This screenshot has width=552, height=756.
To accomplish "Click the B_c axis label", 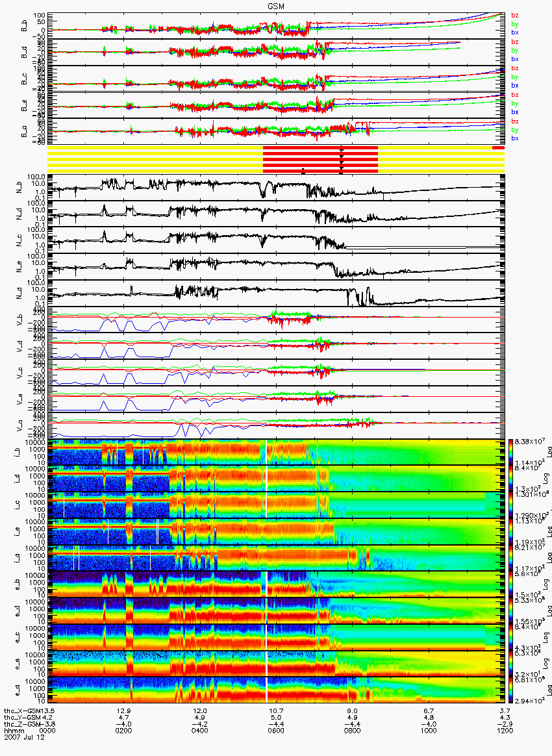I will pyautogui.click(x=24, y=79).
